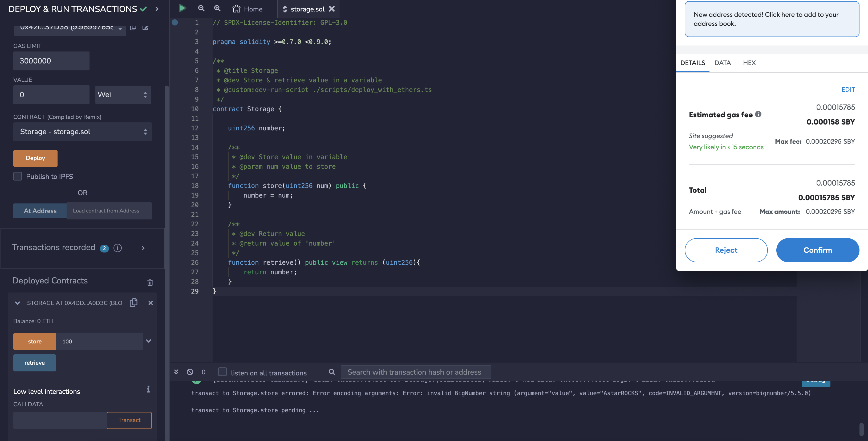Expand the Transactions recorded section
The height and width of the screenshot is (441, 868).
[143, 248]
